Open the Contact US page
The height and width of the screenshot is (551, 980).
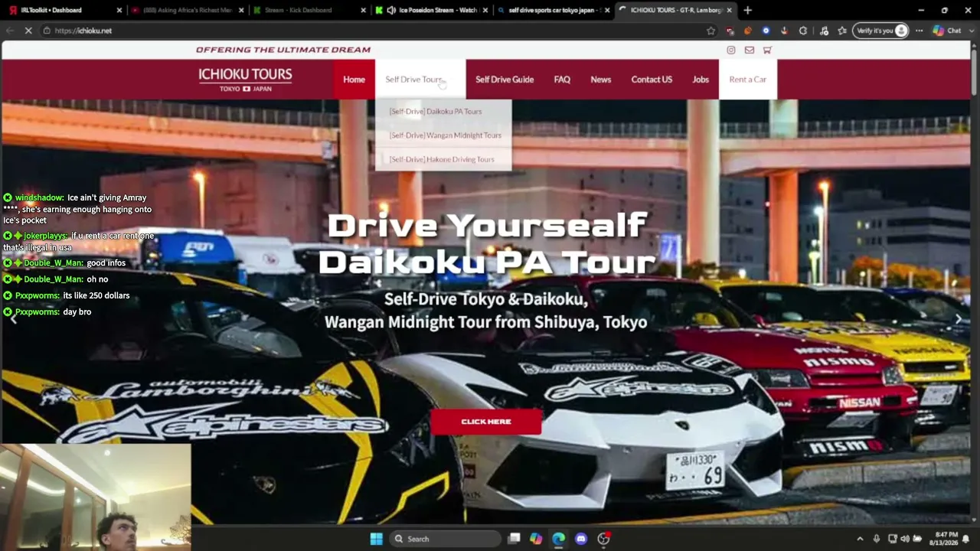652,80
